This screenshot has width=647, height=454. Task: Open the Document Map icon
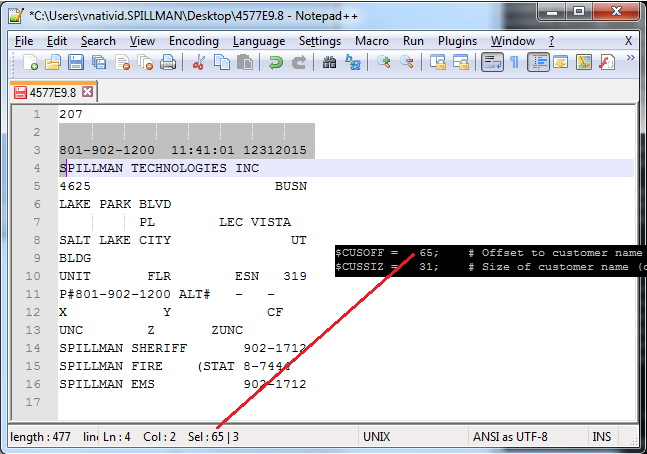[x=584, y=62]
